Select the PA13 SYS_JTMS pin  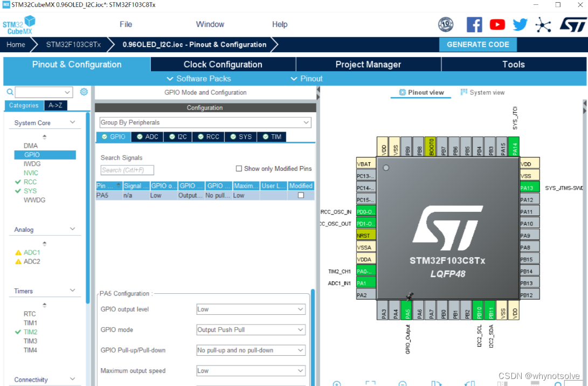point(529,188)
